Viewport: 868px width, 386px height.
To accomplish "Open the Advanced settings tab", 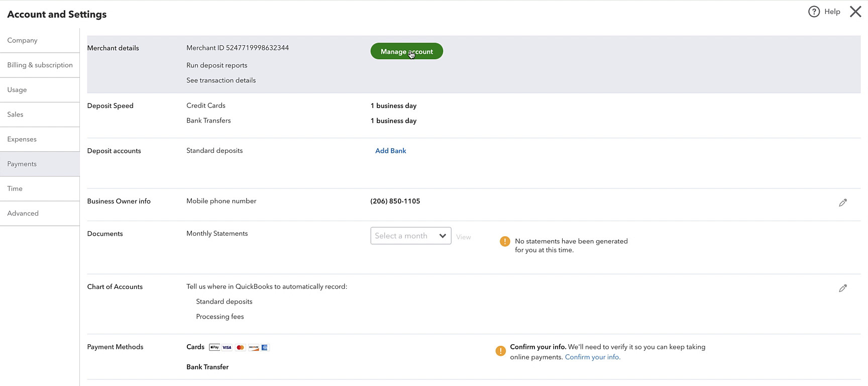I will (x=40, y=213).
